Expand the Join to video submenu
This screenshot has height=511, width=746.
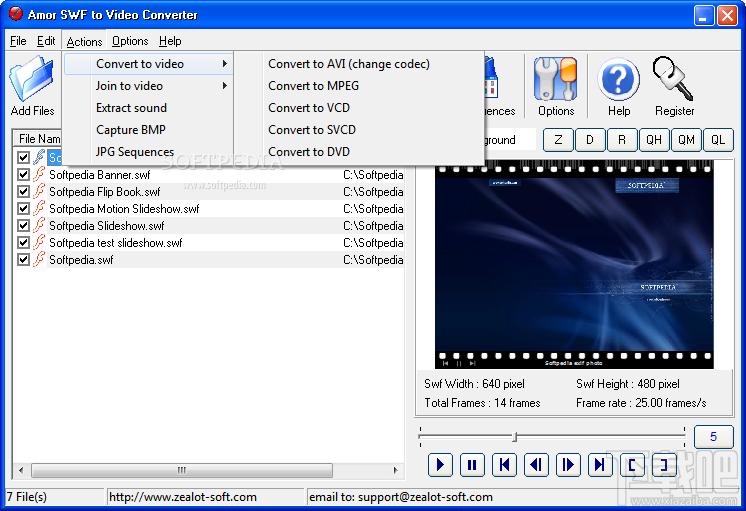[x=148, y=86]
